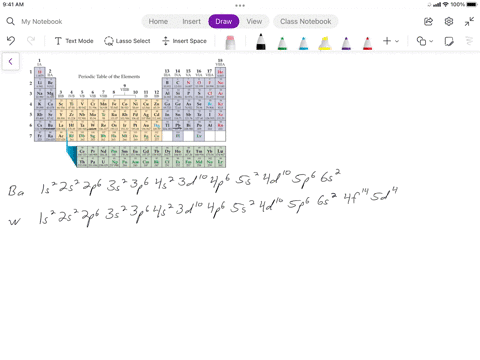Pick the black pen
The height and width of the screenshot is (360, 480).
[261, 42]
